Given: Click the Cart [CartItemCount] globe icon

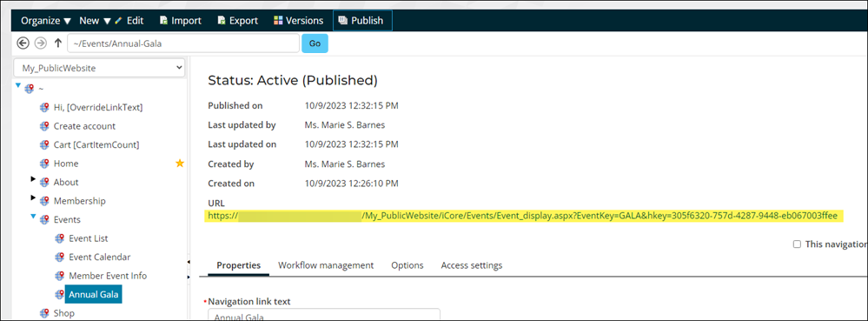Looking at the screenshot, I should pos(44,144).
